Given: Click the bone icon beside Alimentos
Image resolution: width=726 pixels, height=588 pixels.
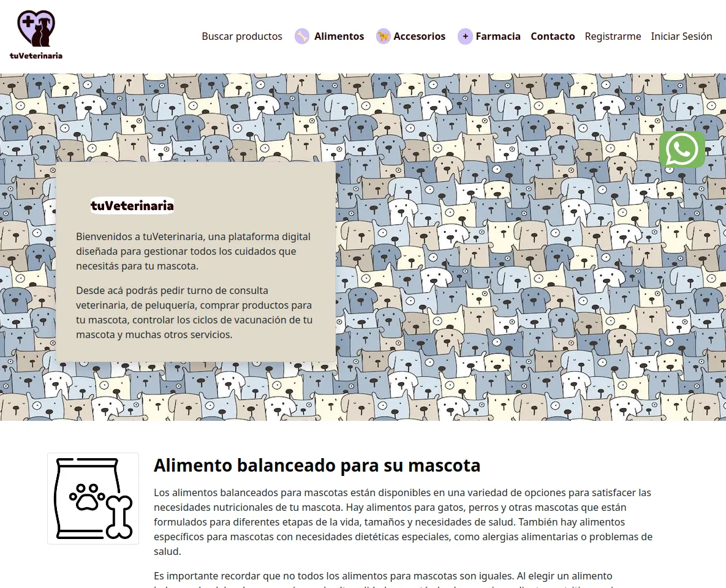Looking at the screenshot, I should point(302,36).
